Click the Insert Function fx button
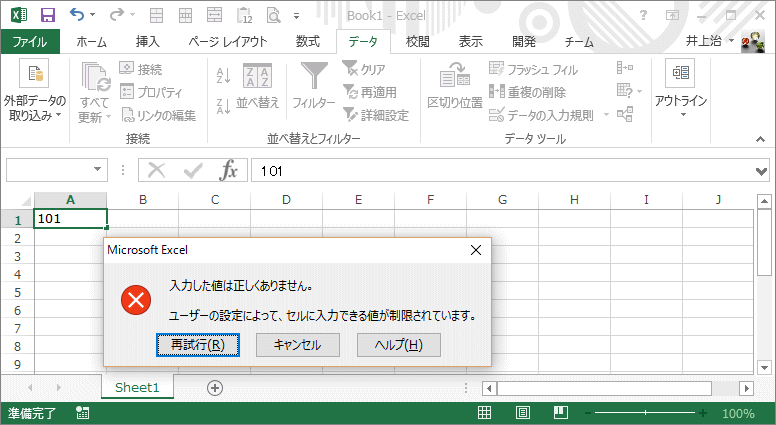776x425 pixels. point(228,171)
